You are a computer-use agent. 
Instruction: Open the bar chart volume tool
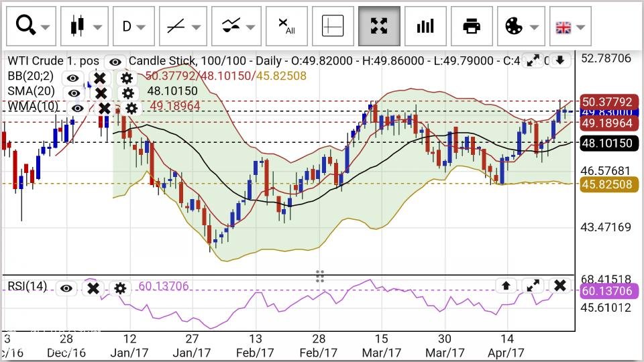[425, 27]
